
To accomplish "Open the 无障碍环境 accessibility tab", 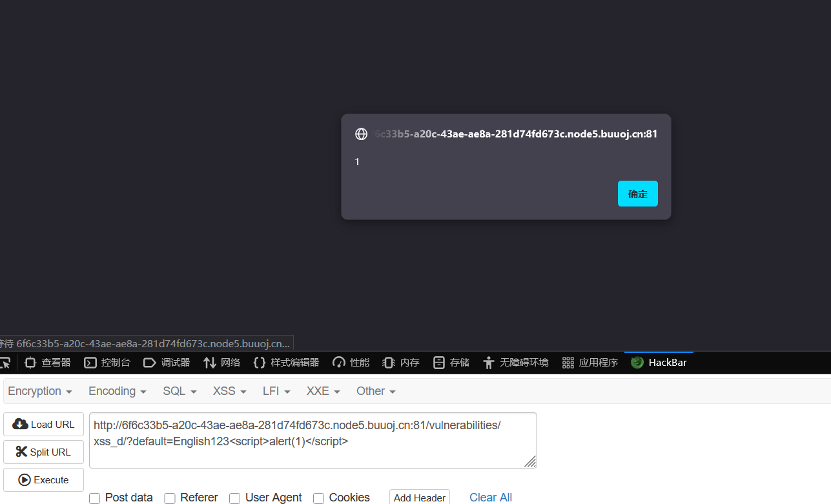I will pyautogui.click(x=515, y=363).
